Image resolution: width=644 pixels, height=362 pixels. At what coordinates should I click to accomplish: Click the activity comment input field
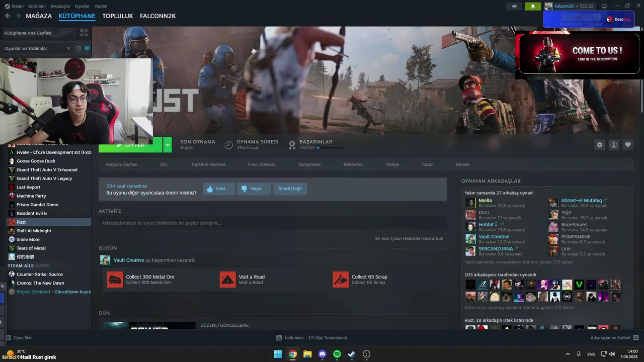[273, 223]
